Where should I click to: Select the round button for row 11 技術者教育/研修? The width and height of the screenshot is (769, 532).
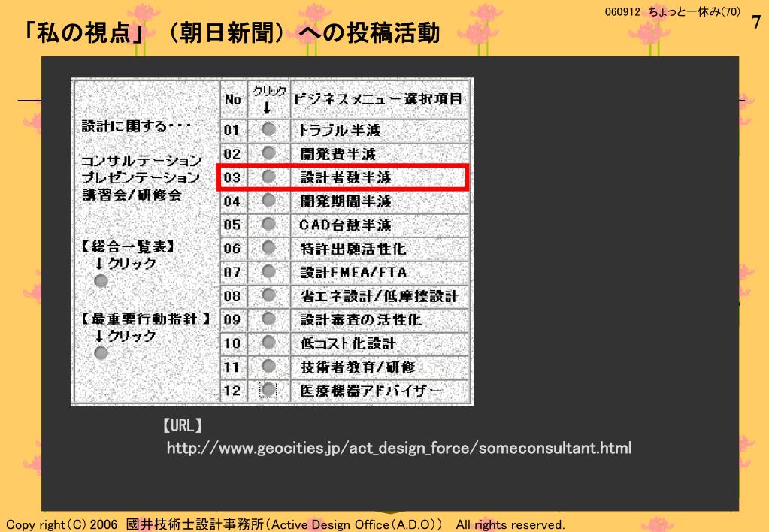tap(268, 366)
